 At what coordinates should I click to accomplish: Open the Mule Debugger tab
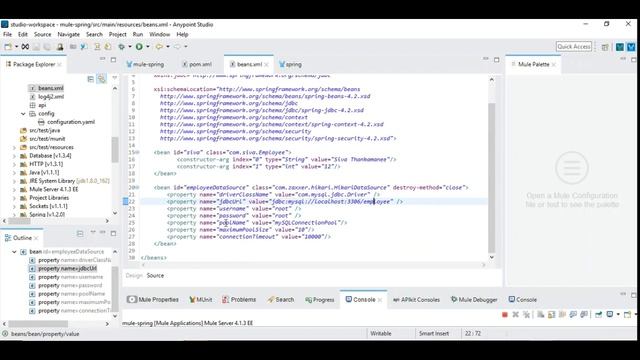click(x=474, y=300)
